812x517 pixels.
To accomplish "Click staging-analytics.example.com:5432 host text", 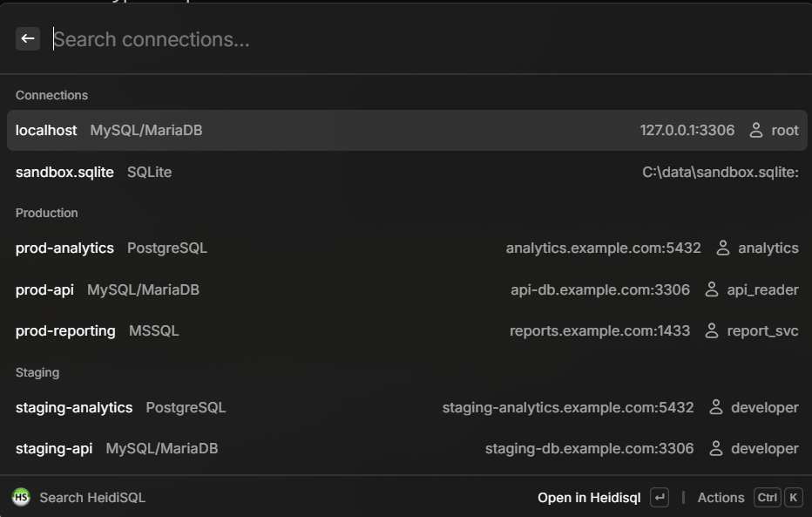I will pyautogui.click(x=568, y=408).
